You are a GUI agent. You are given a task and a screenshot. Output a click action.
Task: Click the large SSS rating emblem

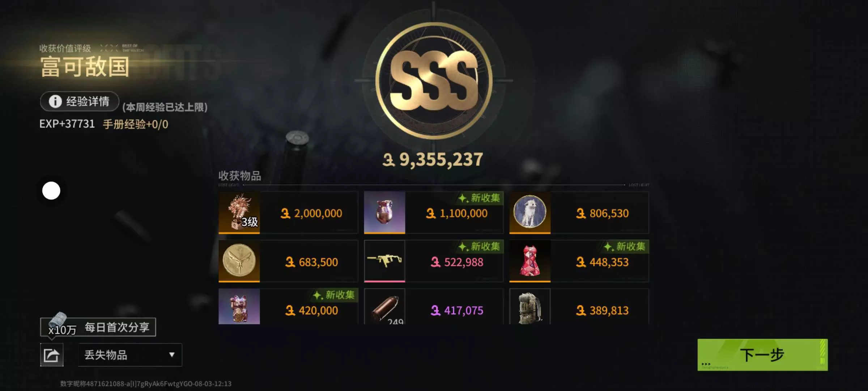coord(434,81)
